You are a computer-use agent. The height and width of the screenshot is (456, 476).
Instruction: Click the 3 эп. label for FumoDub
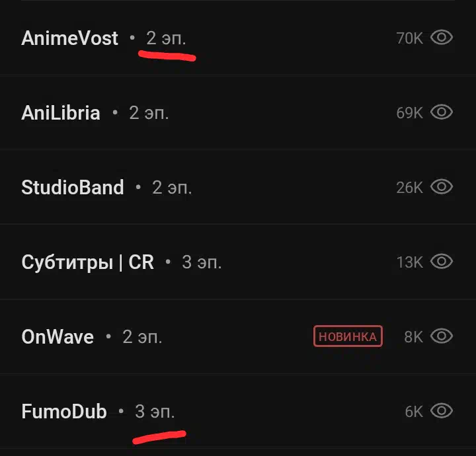click(155, 412)
